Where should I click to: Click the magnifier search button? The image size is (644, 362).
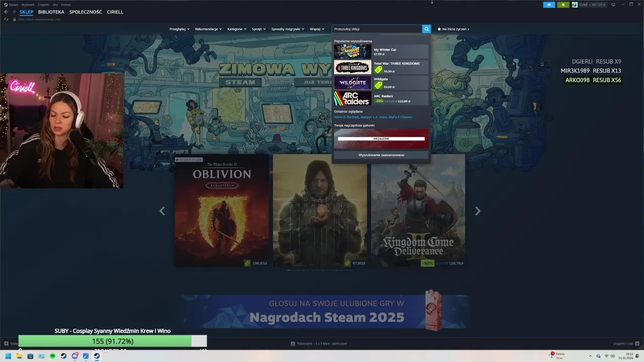426,29
